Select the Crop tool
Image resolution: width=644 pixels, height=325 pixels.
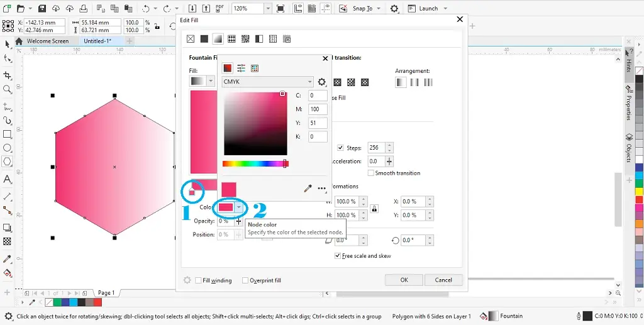click(7, 75)
